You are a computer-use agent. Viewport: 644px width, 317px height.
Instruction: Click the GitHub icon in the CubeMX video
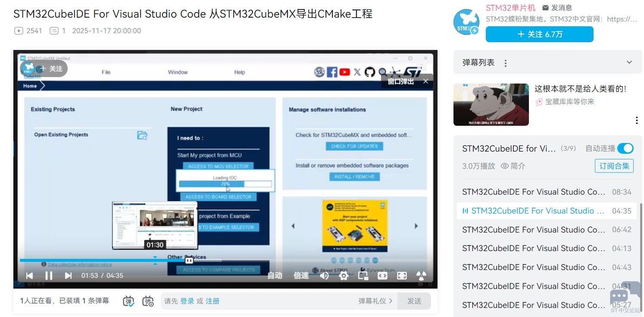click(x=370, y=72)
